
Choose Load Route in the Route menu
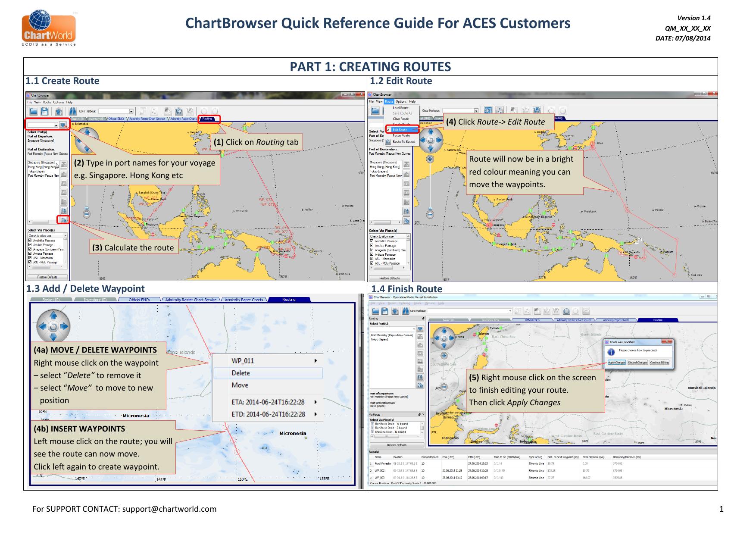click(x=400, y=108)
